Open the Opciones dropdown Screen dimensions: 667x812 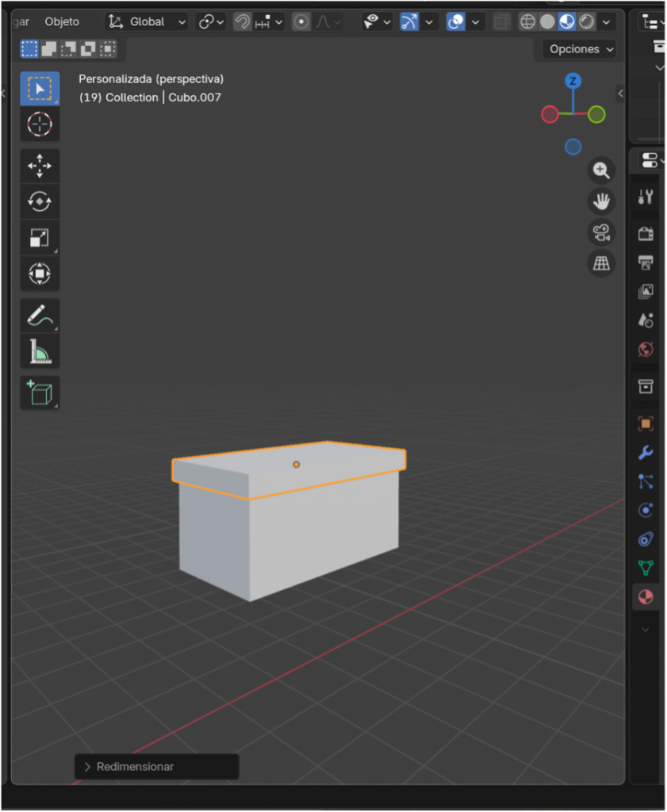pyautogui.click(x=579, y=49)
